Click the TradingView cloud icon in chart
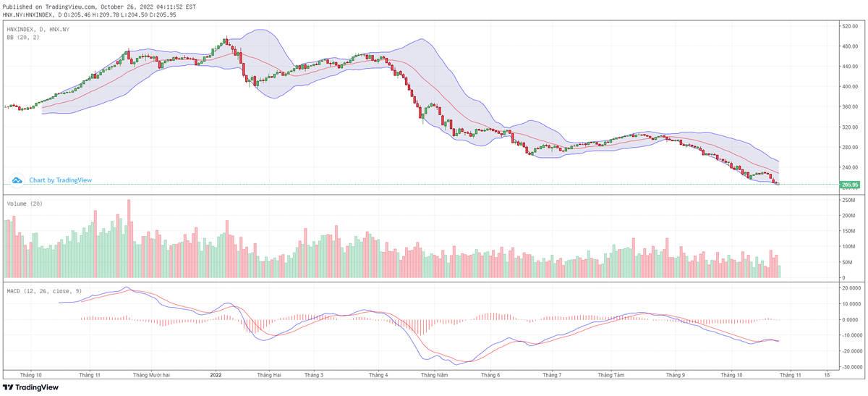The height and width of the screenshot is (396, 868). pos(18,180)
